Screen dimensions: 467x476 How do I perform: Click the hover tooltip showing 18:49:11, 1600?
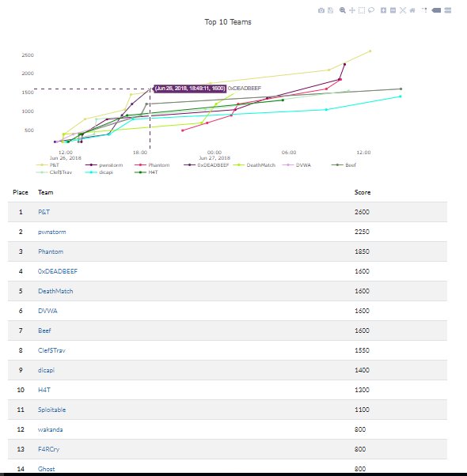(190, 89)
